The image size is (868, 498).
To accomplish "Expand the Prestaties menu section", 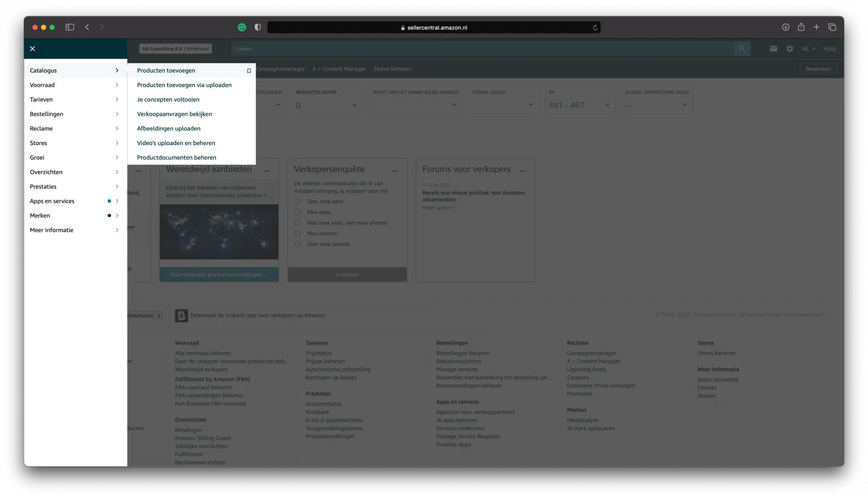I will (x=75, y=187).
